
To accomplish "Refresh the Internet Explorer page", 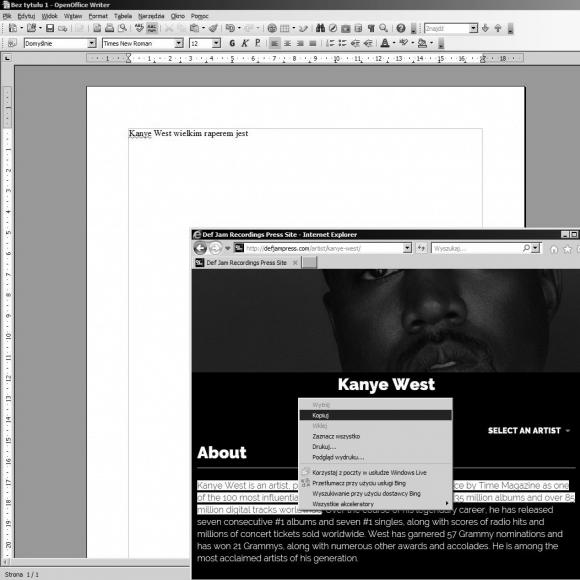I will (x=421, y=248).
